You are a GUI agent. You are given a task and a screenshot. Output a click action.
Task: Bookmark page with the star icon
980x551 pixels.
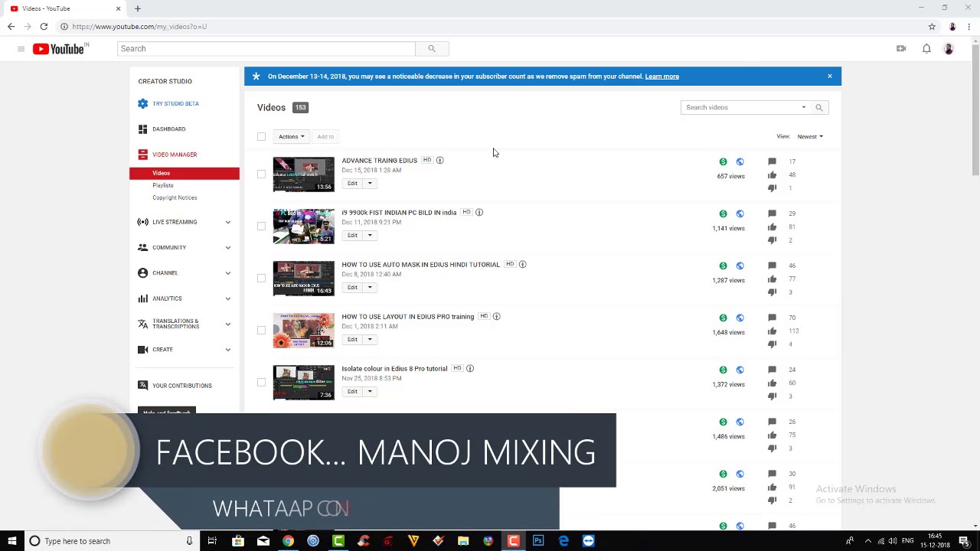click(932, 27)
